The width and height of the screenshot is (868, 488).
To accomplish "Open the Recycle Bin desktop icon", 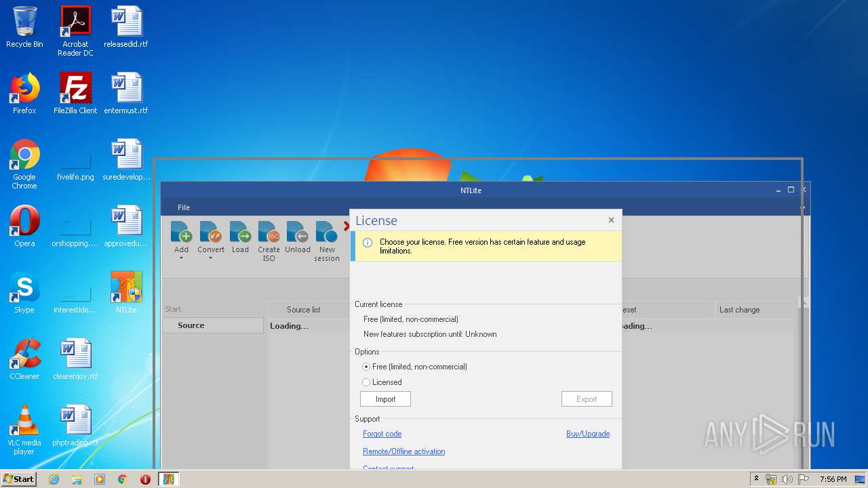I will click(x=24, y=27).
